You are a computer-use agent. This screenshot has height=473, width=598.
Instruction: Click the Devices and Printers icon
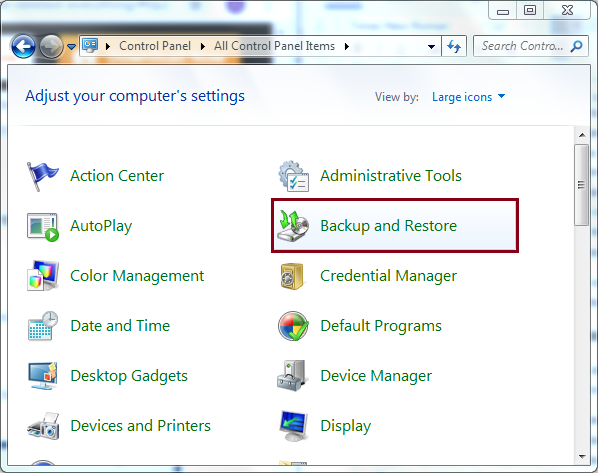click(x=43, y=426)
